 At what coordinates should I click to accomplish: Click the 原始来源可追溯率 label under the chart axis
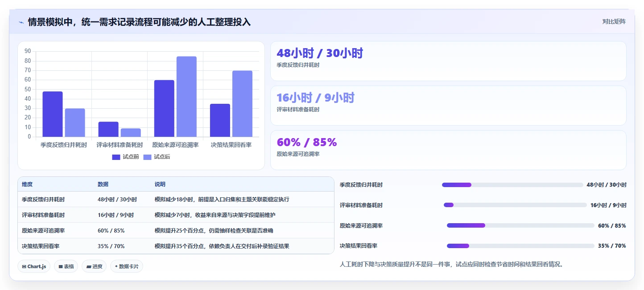(x=175, y=145)
